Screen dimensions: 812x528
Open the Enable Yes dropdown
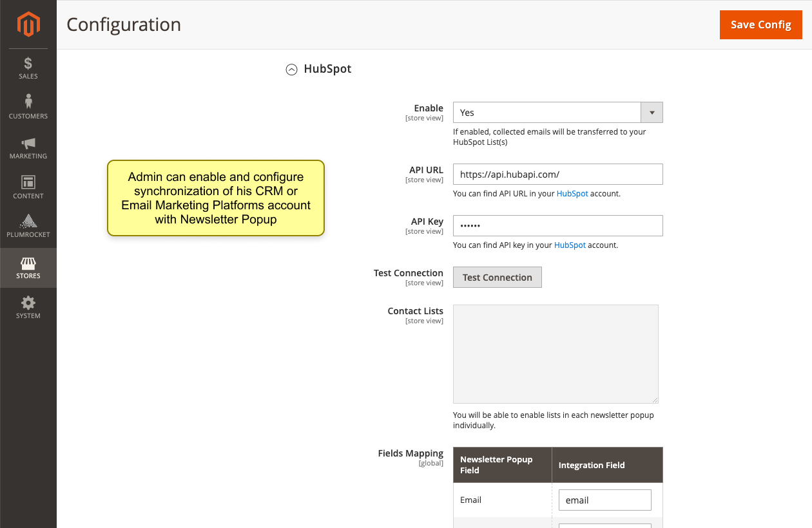coord(557,112)
